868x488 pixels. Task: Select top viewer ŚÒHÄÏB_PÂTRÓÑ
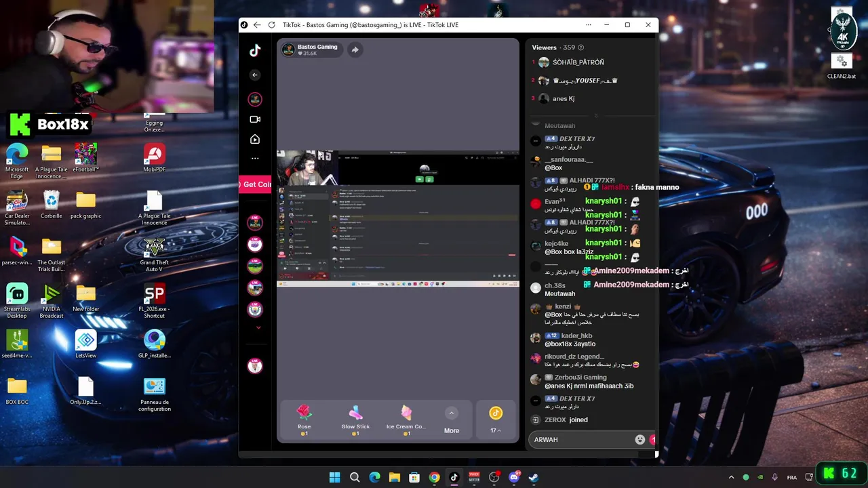click(x=577, y=62)
